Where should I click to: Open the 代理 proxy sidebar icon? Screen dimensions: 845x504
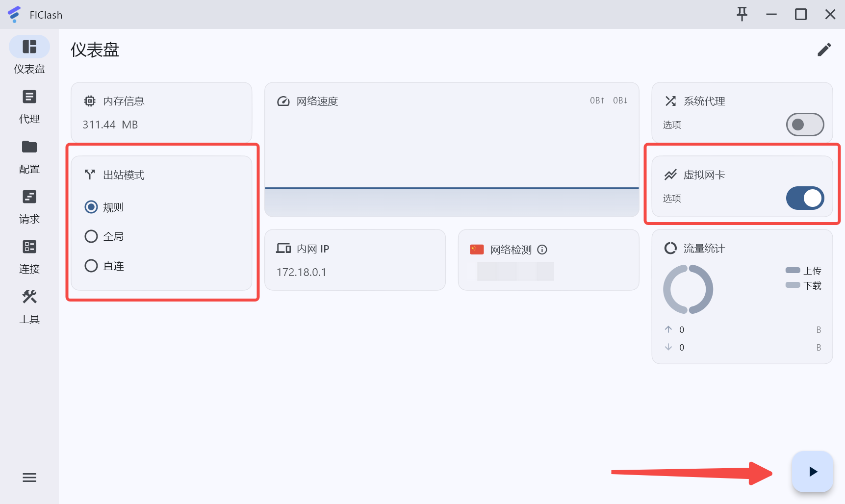click(x=29, y=97)
